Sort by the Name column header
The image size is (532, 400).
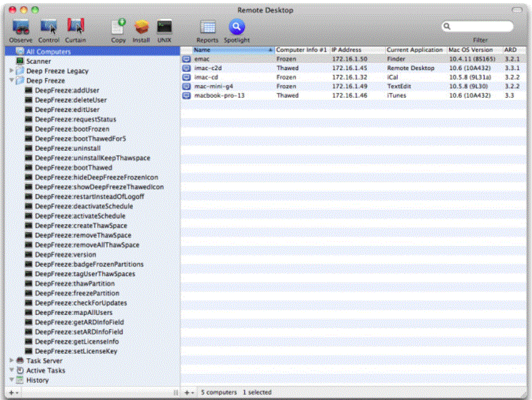click(x=233, y=50)
